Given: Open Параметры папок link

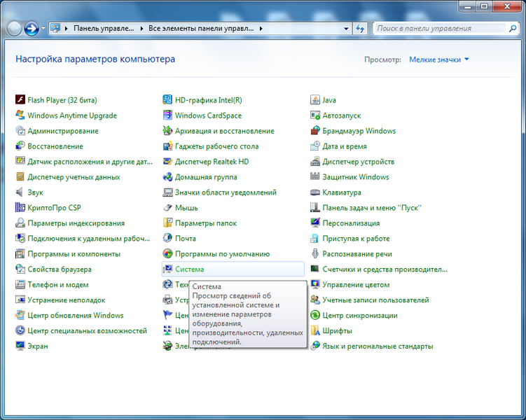Looking at the screenshot, I should click(x=206, y=223).
